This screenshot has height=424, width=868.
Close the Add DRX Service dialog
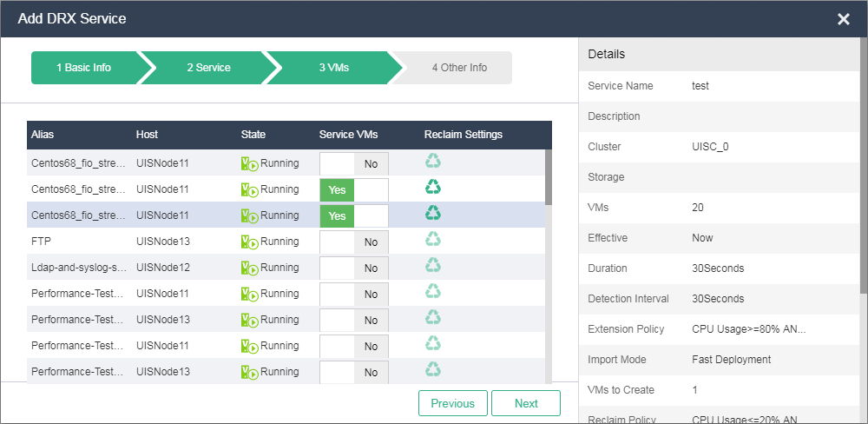pos(843,19)
